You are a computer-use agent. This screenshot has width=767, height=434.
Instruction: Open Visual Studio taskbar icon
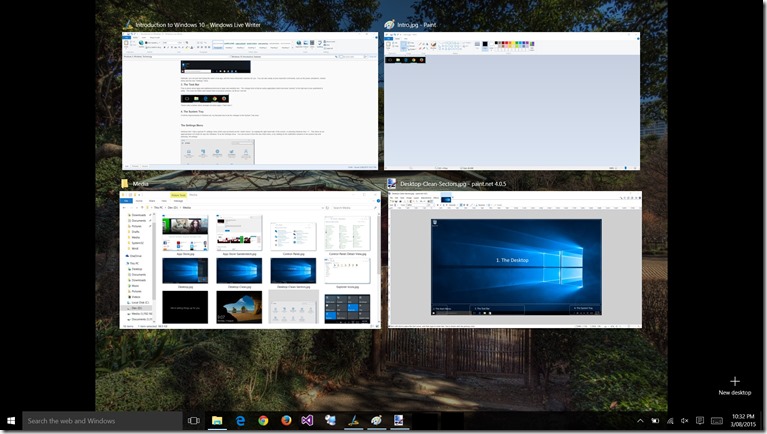coord(308,421)
